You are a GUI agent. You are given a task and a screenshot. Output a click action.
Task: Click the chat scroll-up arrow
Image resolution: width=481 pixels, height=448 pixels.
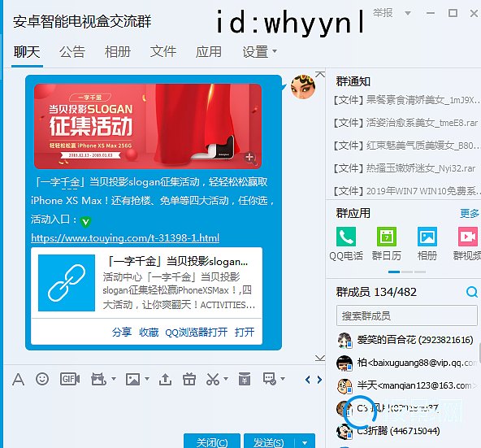320,75
